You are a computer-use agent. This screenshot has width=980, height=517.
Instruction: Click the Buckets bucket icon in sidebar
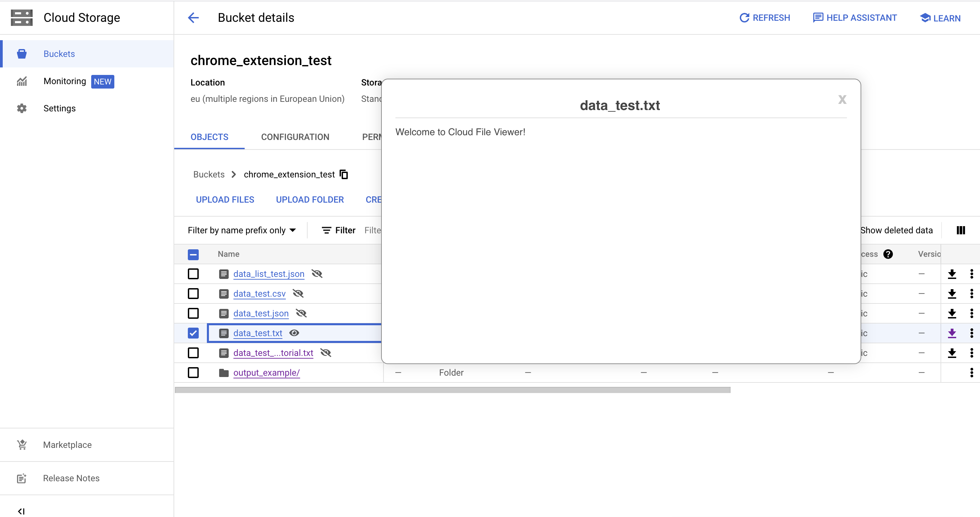(x=22, y=54)
